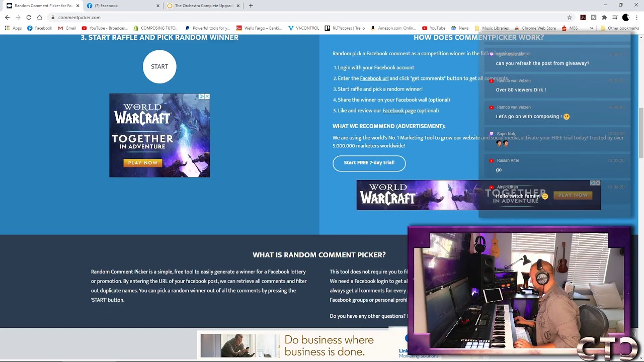Click Start FREE 7-day trial button
Screen dimensions: 644x362
[x=369, y=163]
